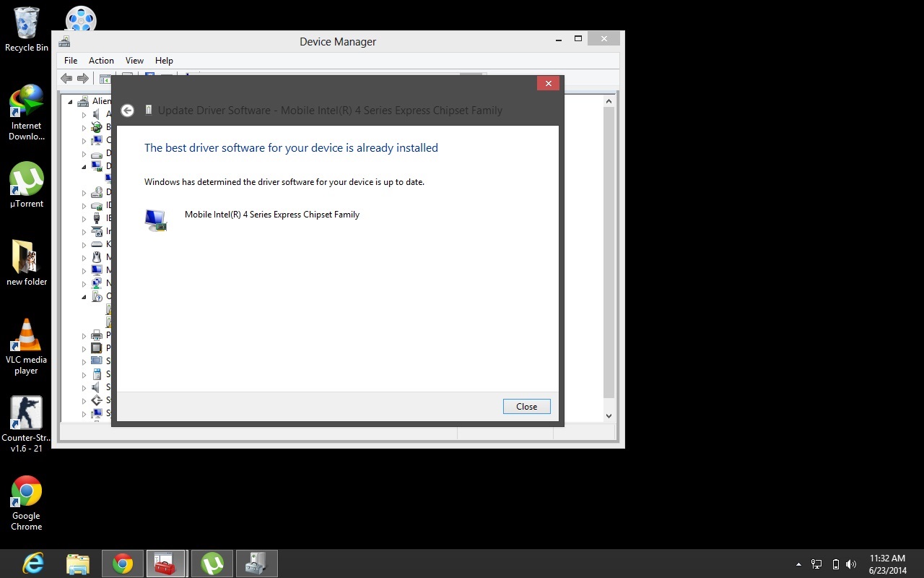This screenshot has width=924, height=578.
Task: Select the Mice mouse icon in device tree
Action: (x=96, y=257)
